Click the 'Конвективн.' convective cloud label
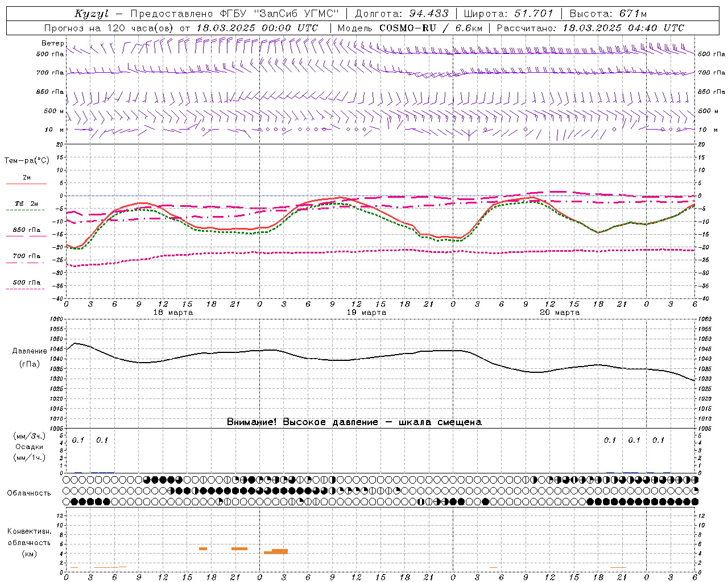The height and width of the screenshot is (582, 728). [30, 531]
